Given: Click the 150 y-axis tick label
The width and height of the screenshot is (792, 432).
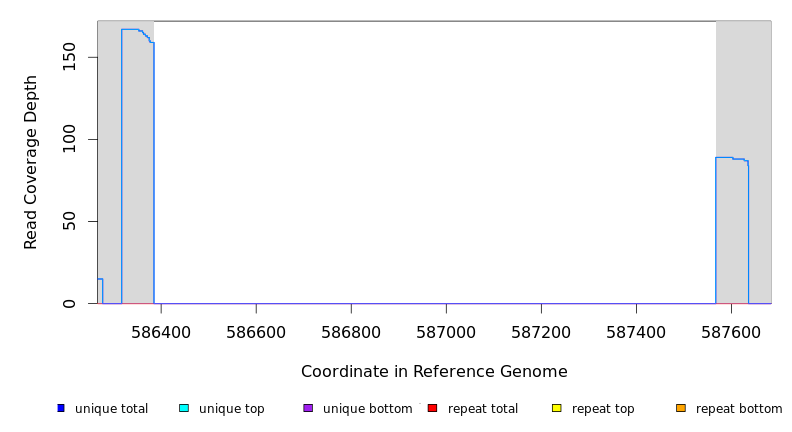Looking at the screenshot, I should point(69,57).
